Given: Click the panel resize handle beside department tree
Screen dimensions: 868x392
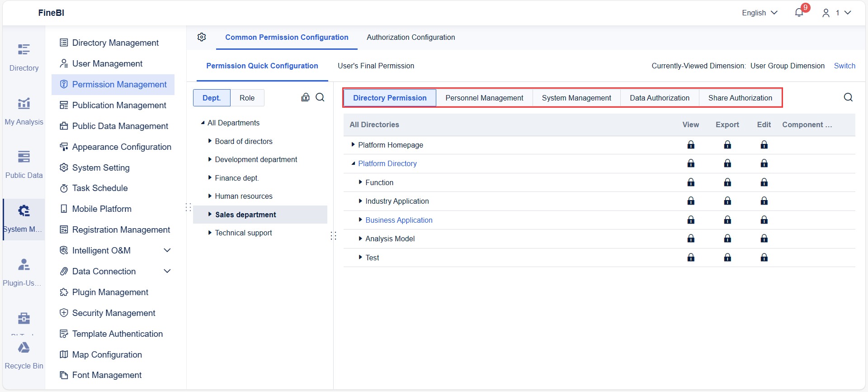Looking at the screenshot, I should click(333, 235).
